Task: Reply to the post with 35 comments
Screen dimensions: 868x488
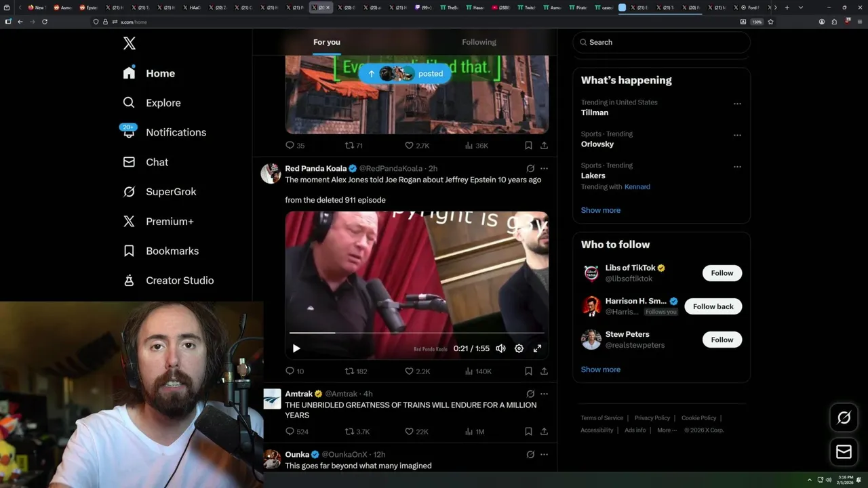Action: point(295,145)
